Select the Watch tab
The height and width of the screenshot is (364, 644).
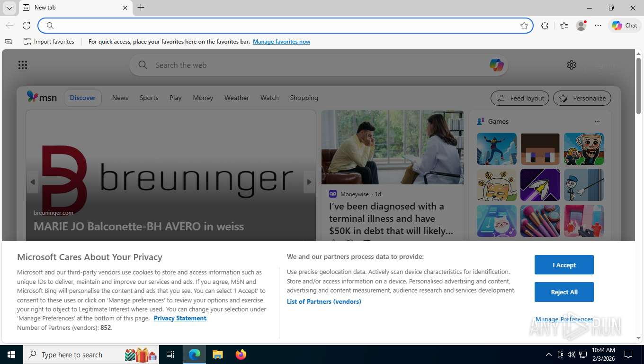click(269, 98)
